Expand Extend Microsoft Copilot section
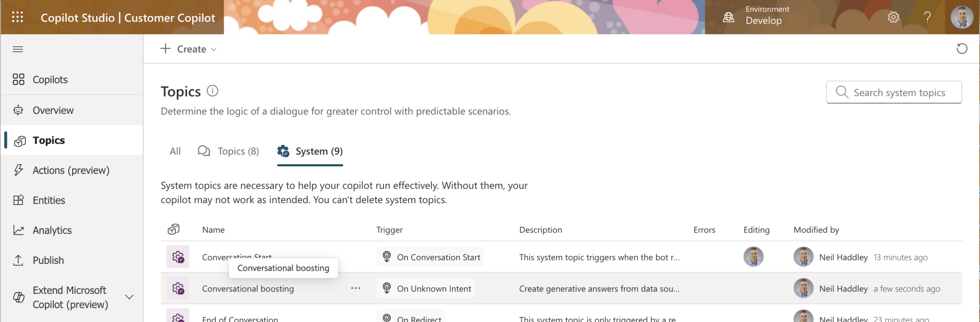The height and width of the screenshot is (322, 980). tap(129, 297)
